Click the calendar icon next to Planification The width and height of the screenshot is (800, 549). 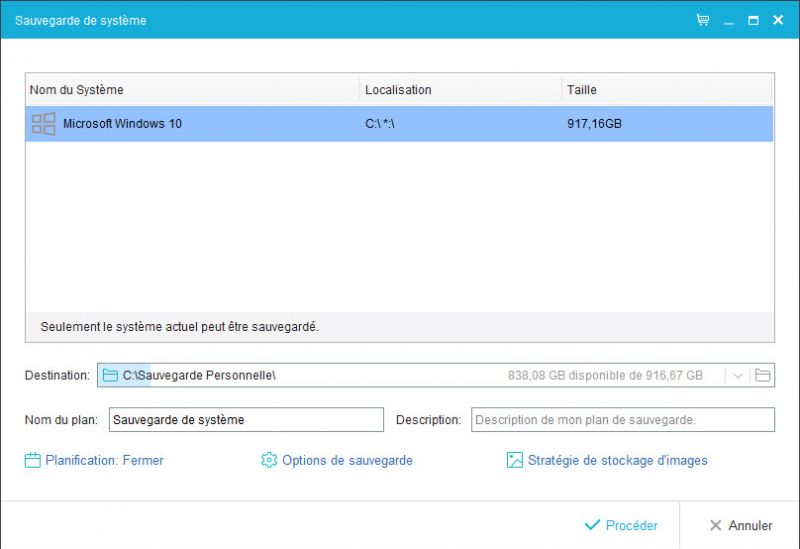point(33,460)
